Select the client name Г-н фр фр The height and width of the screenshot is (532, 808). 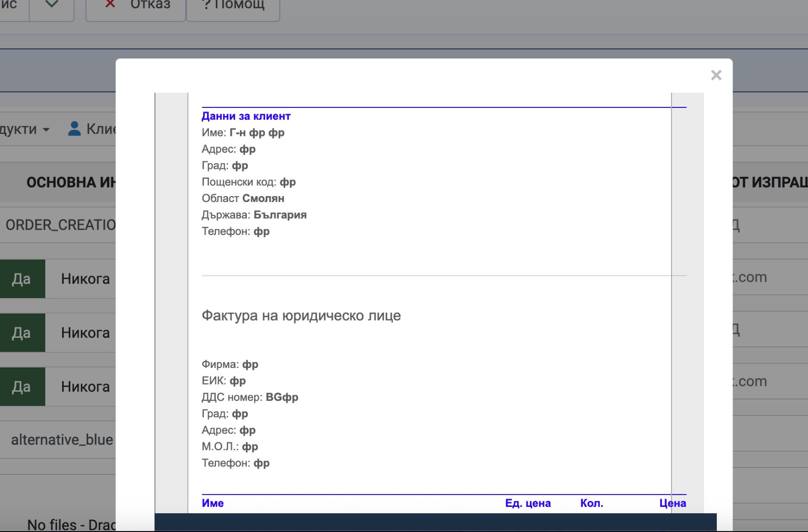tap(257, 133)
